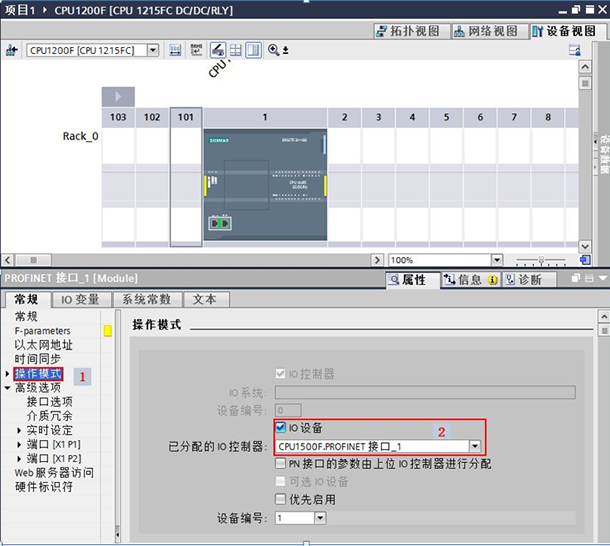Expand the 实时设定 tree node
Viewport: 610px width, 546px height.
click(19, 430)
